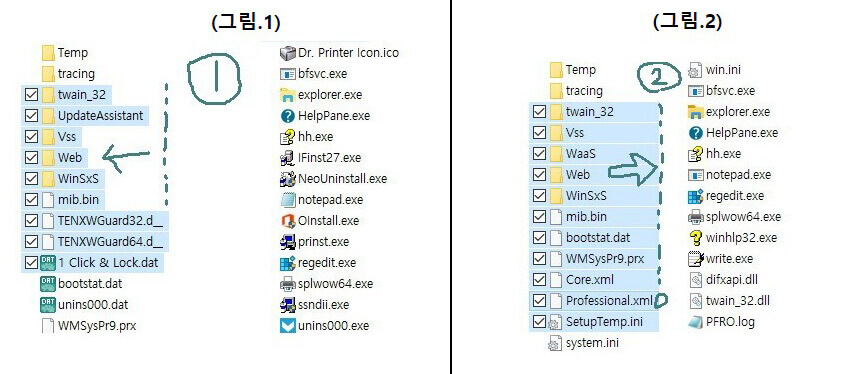This screenshot has width=854, height=374.
Task: Uncheck the WaaS folder checkbox
Action: click(539, 154)
